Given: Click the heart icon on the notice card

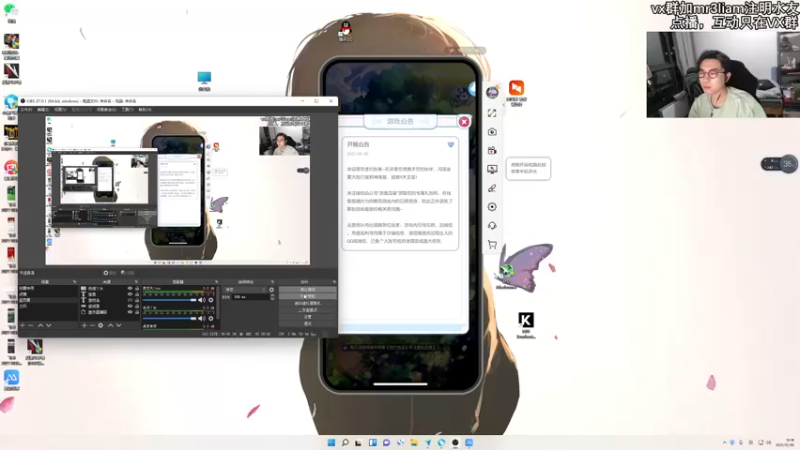Looking at the screenshot, I should (451, 144).
